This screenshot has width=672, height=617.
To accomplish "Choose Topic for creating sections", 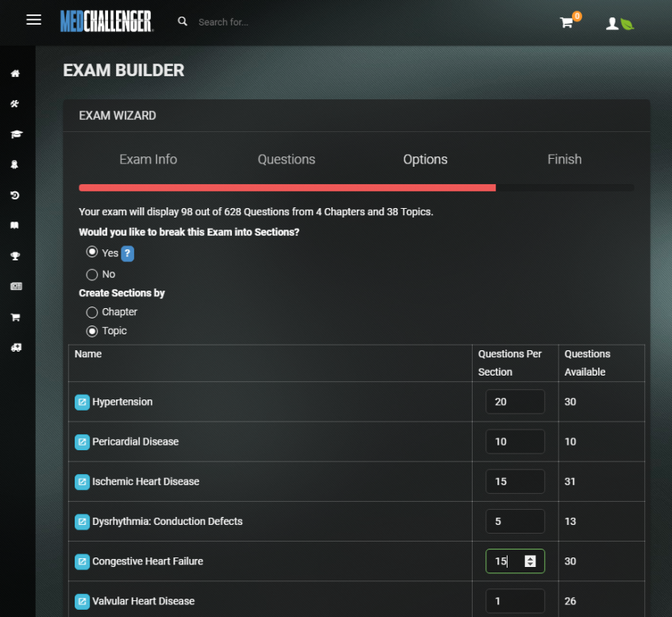I will (92, 331).
